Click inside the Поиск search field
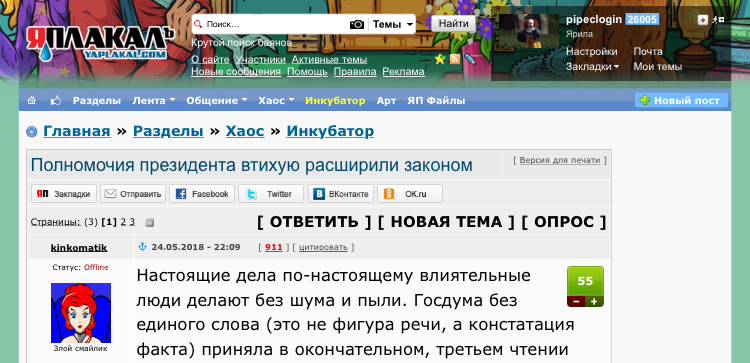 tap(276, 24)
